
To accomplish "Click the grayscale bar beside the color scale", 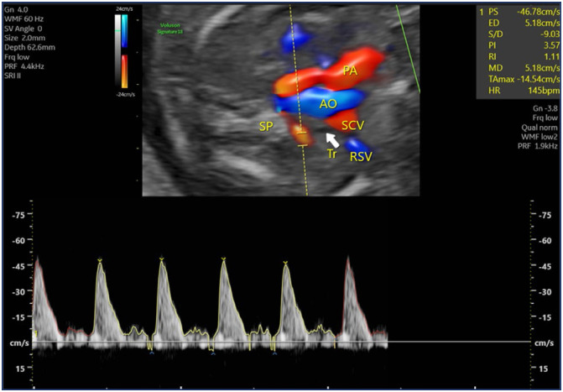I will point(117,51).
